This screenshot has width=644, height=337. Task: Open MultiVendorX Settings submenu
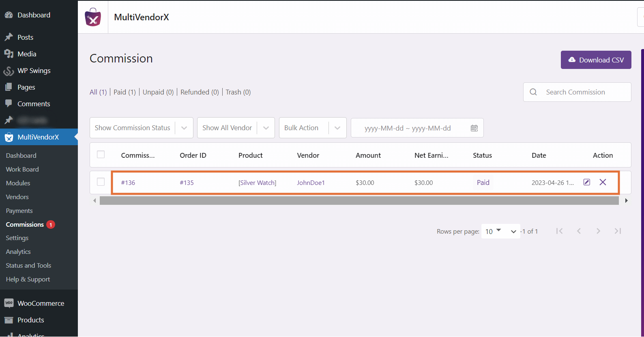pos(17,238)
